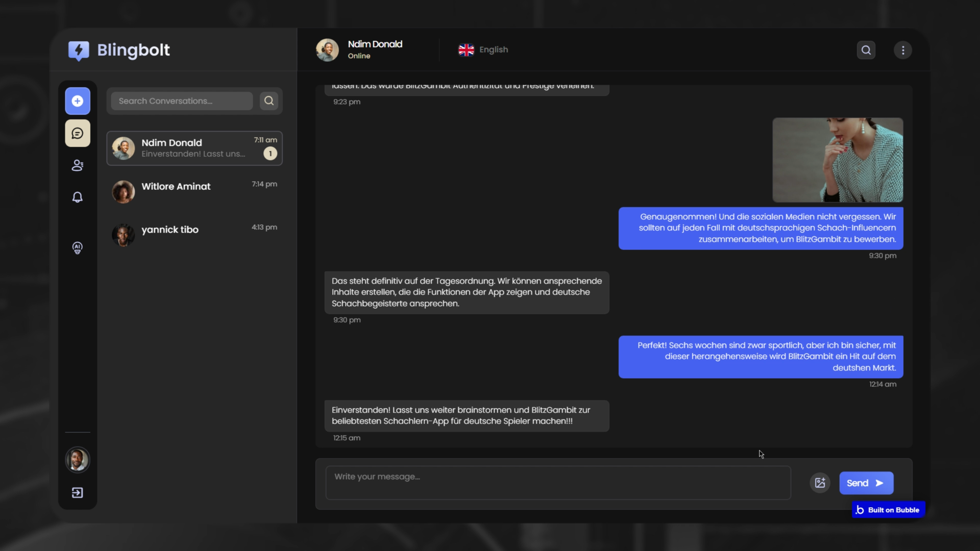Click conversation search magnifier button
Viewport: 980px width, 551px height.
(269, 101)
